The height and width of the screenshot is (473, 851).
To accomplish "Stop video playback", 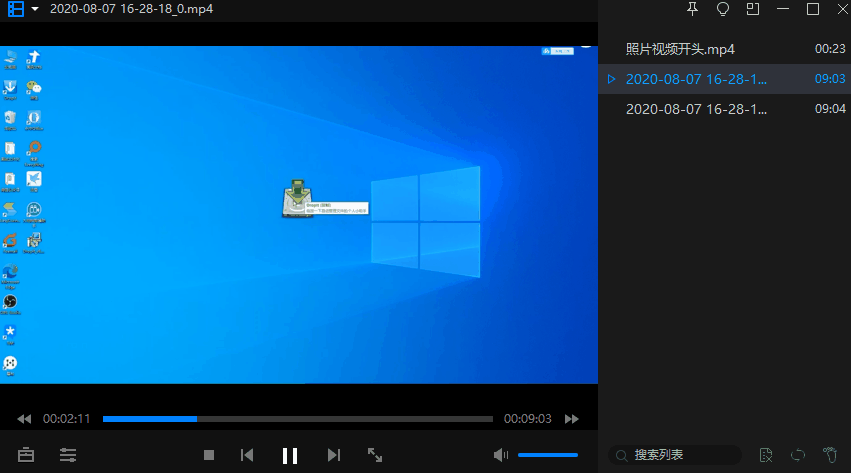I will tap(209, 455).
